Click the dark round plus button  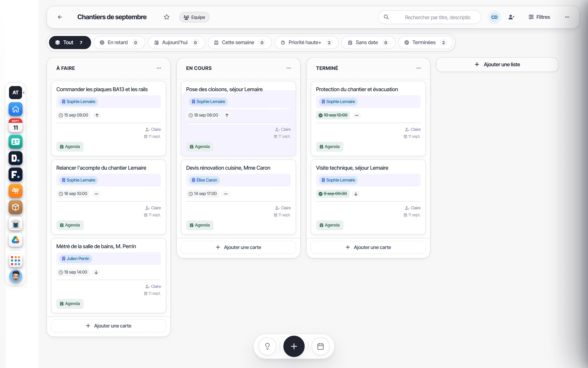click(294, 346)
